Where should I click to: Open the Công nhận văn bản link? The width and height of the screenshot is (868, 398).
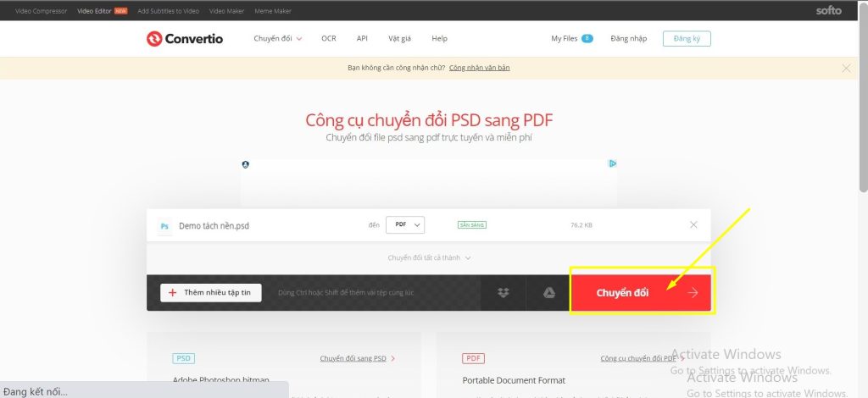pyautogui.click(x=480, y=68)
